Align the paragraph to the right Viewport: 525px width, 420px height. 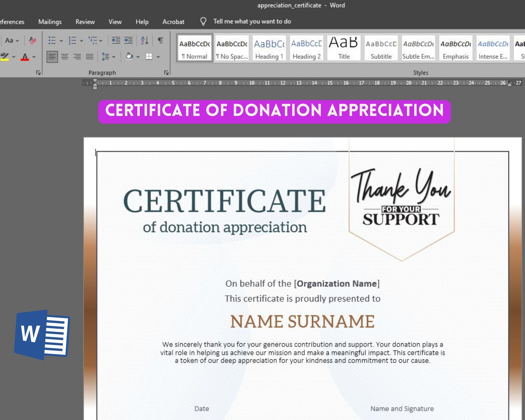pyautogui.click(x=77, y=57)
